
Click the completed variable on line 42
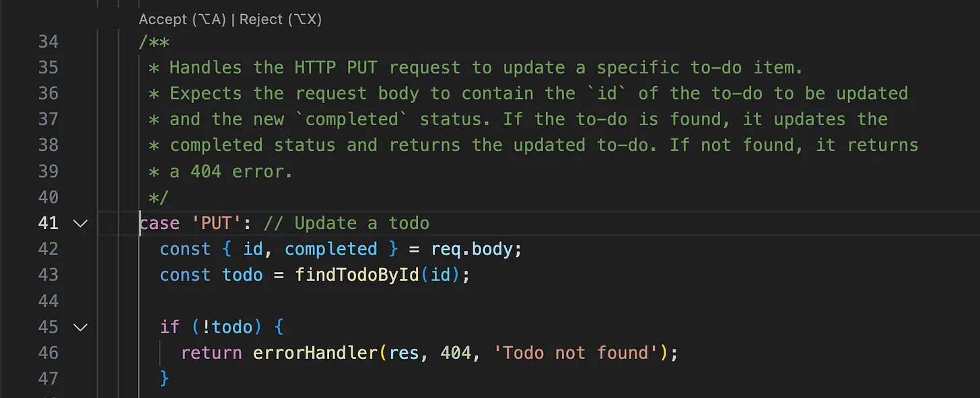click(330, 249)
